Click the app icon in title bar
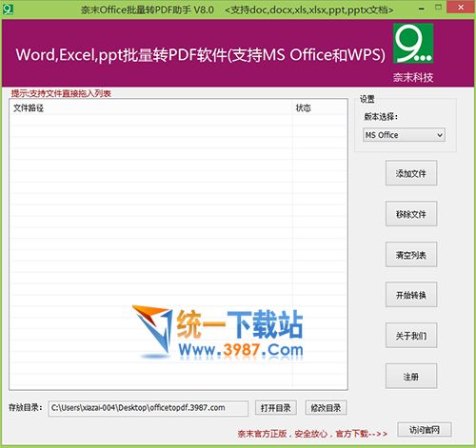 pyautogui.click(x=8, y=9)
